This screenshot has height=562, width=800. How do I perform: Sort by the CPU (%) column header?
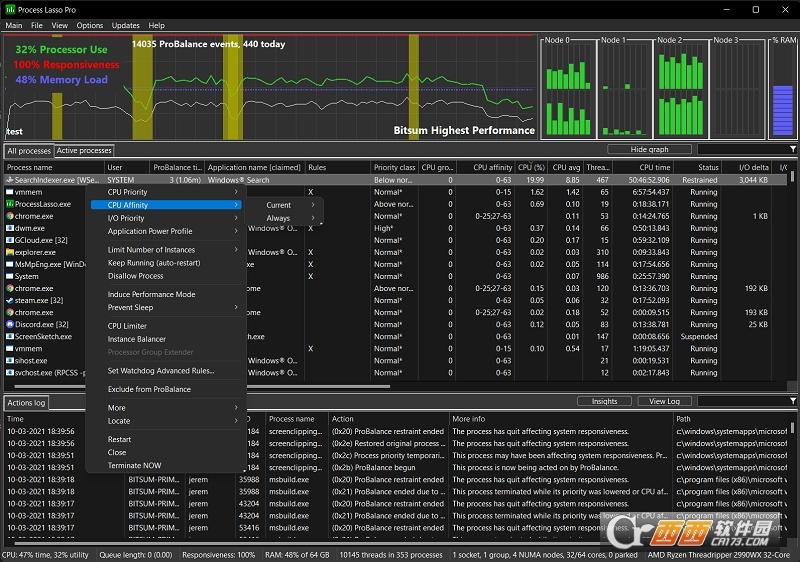click(x=532, y=167)
